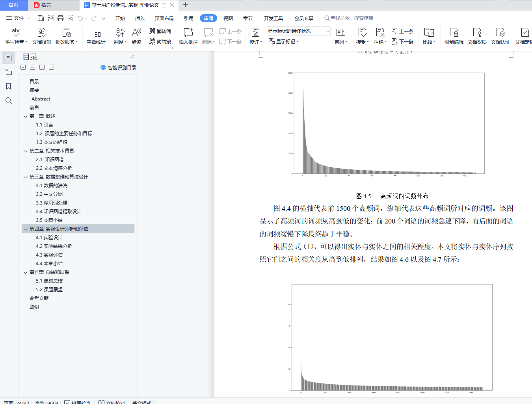Collapse 第五章 总结和展望 in the outline
Viewport: 532px width, 404px height.
pyautogui.click(x=26, y=272)
